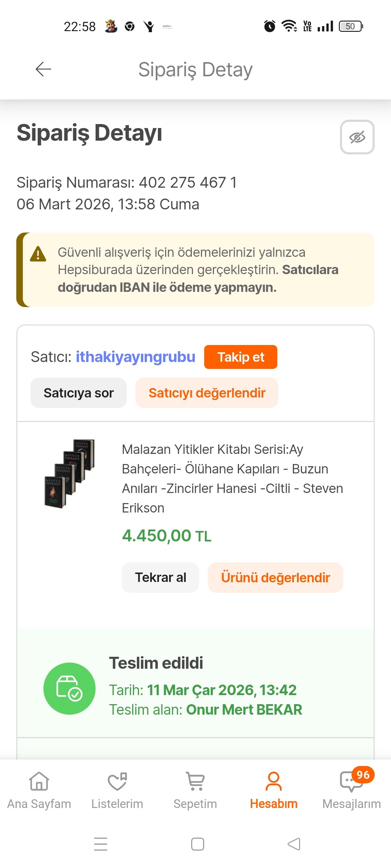Tap Satıcıyı değerlendir button
The width and height of the screenshot is (391, 868).
[x=207, y=393]
